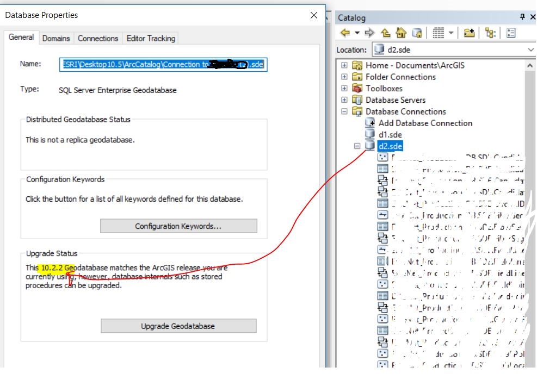
Task: Click the Add Database Connection icon item
Action: coord(370,122)
